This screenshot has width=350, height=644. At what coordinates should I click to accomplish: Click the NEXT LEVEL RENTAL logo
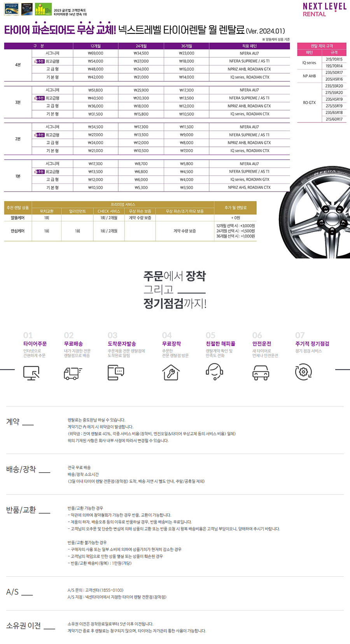[x=324, y=10]
